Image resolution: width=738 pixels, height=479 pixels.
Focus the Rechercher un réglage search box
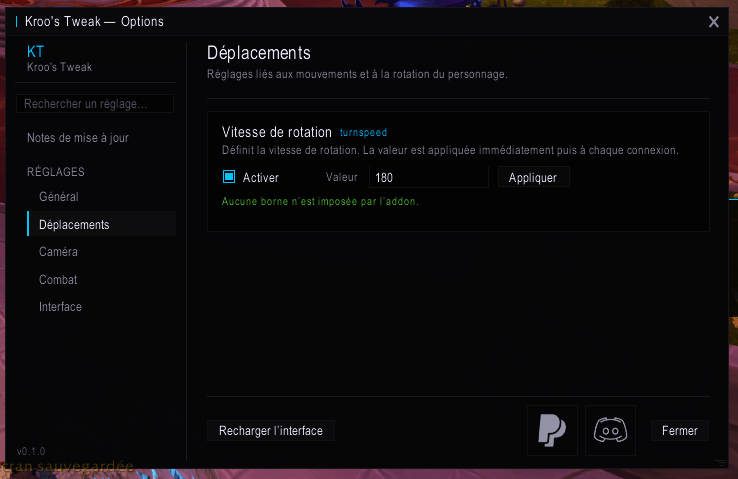pos(95,104)
